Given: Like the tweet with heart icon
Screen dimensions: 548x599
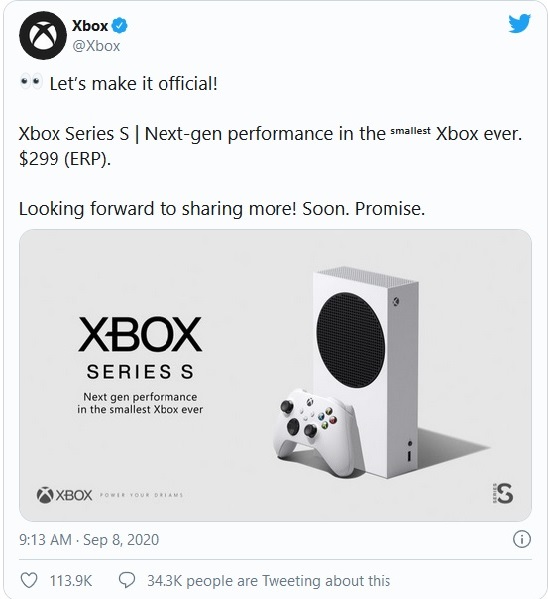Looking at the screenshot, I should click(29, 581).
